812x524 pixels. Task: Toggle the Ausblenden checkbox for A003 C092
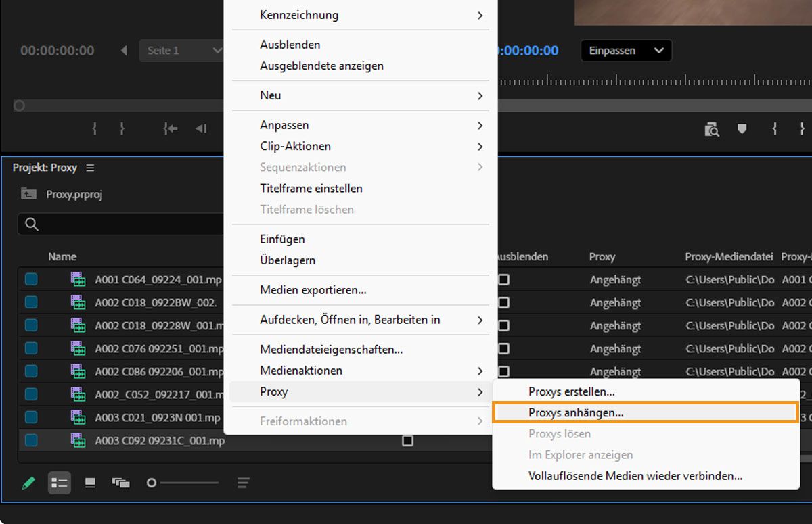pyautogui.click(x=407, y=440)
